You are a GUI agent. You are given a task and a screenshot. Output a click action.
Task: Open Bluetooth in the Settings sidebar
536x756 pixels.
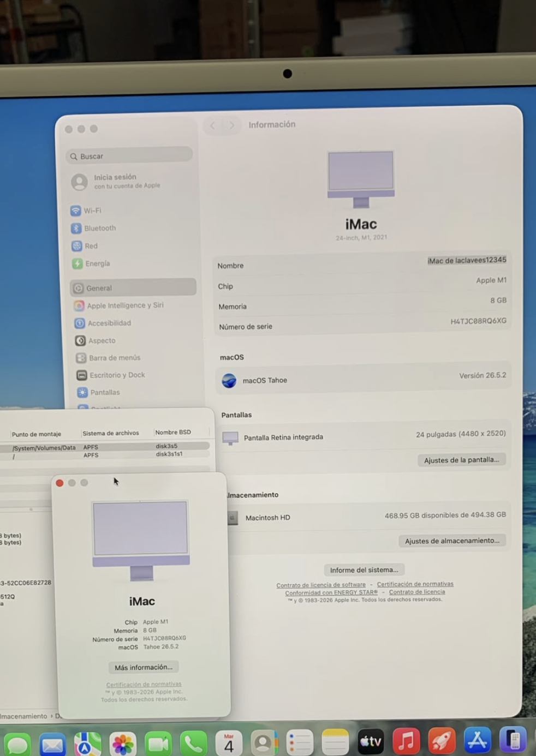(93, 228)
